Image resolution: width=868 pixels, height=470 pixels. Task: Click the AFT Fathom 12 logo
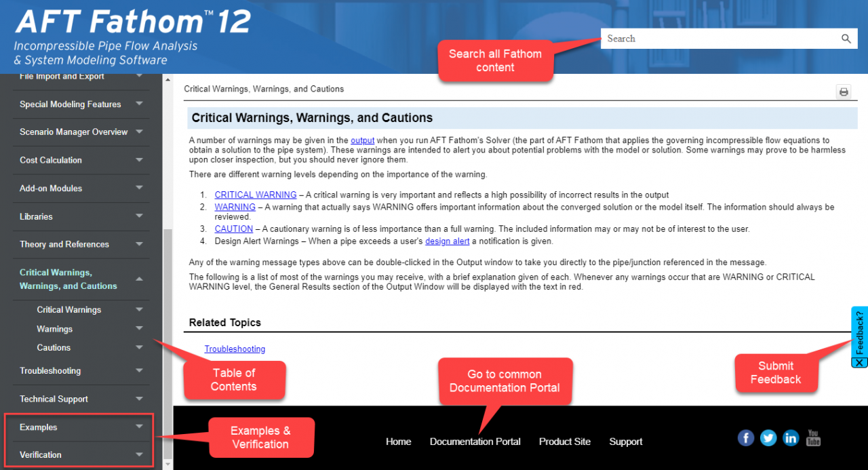[x=133, y=22]
